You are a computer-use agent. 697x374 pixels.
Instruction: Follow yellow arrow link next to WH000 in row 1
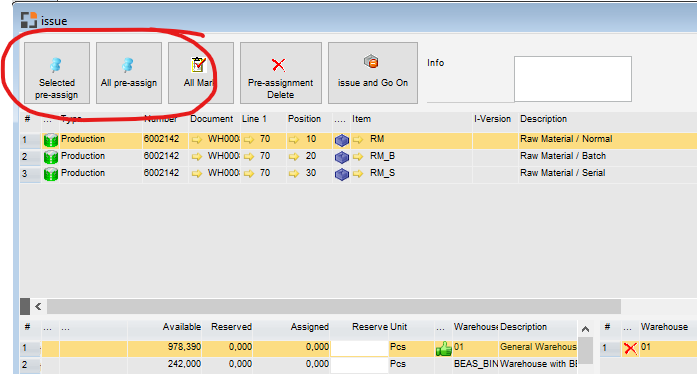196,140
